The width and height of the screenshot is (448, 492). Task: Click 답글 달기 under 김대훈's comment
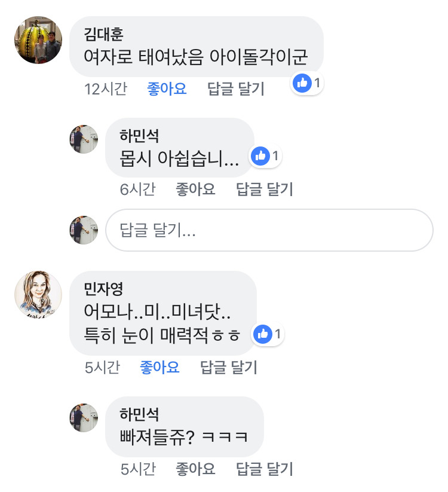tap(236, 89)
